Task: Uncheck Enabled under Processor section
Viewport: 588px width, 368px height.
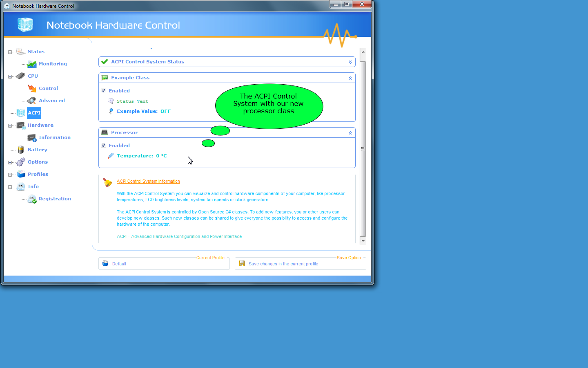Action: (x=104, y=146)
